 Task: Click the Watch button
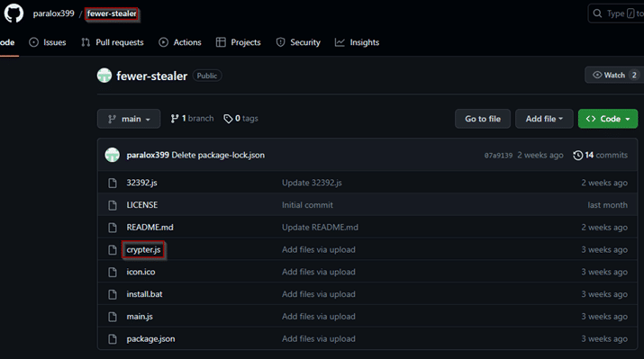pyautogui.click(x=614, y=75)
